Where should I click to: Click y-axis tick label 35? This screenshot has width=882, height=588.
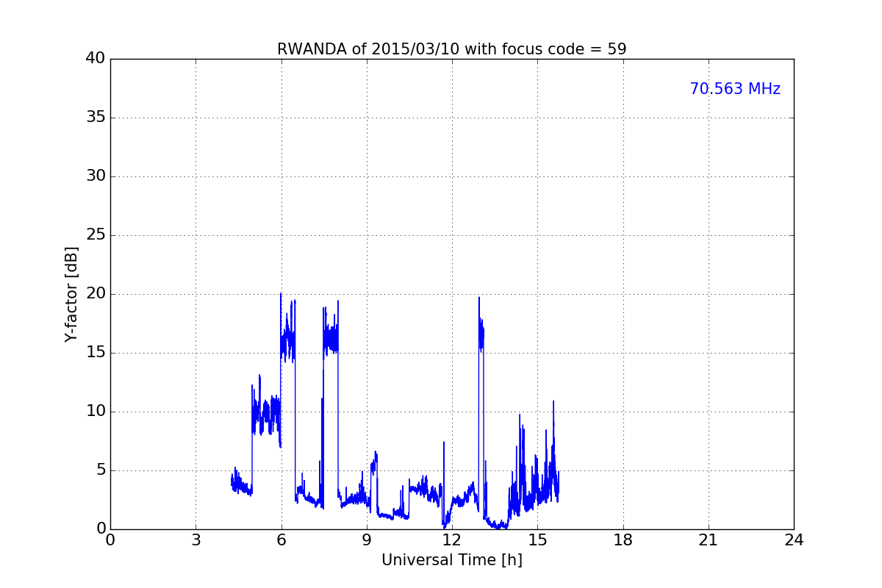point(95,118)
